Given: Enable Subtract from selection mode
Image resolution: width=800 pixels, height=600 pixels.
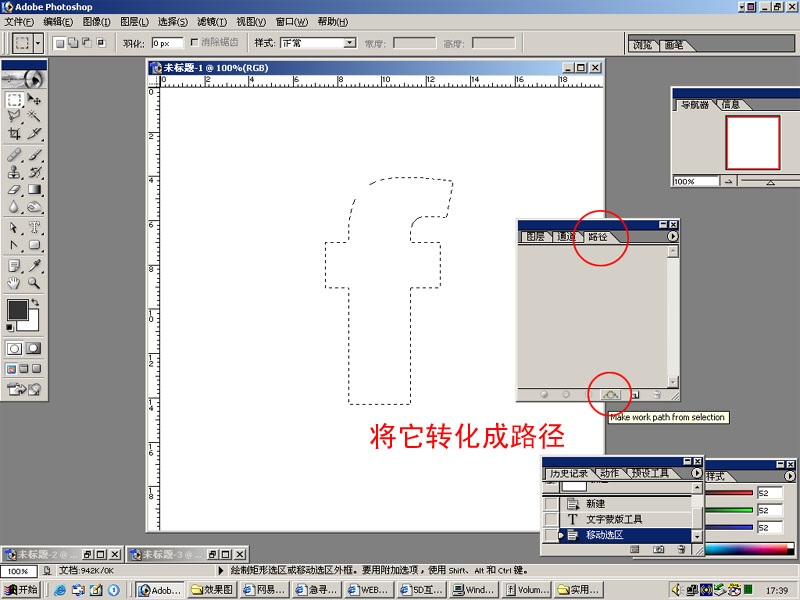Looking at the screenshot, I should [x=87, y=43].
